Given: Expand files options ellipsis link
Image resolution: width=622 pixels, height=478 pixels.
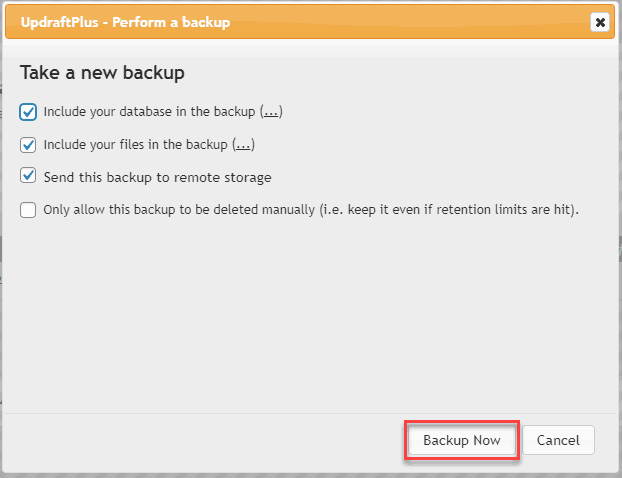Looking at the screenshot, I should click(x=243, y=145).
